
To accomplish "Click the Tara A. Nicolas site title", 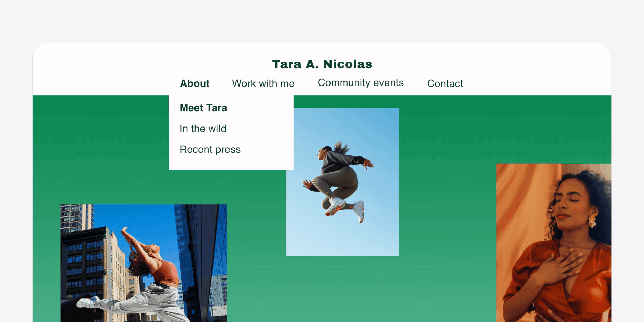I will pos(322,64).
